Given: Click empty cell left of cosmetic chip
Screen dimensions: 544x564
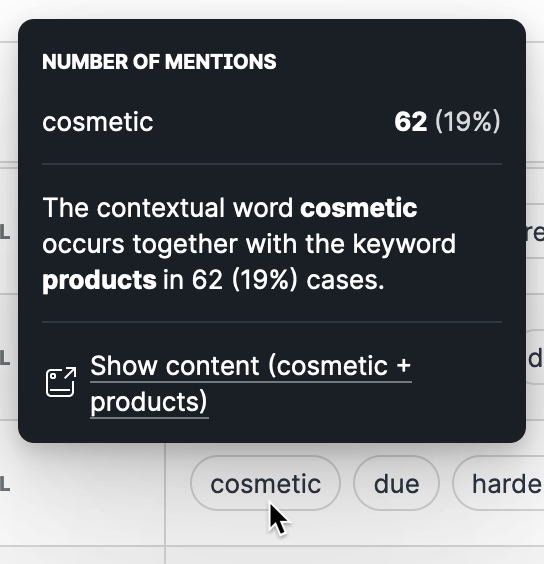Looking at the screenshot, I should [x=82, y=484].
